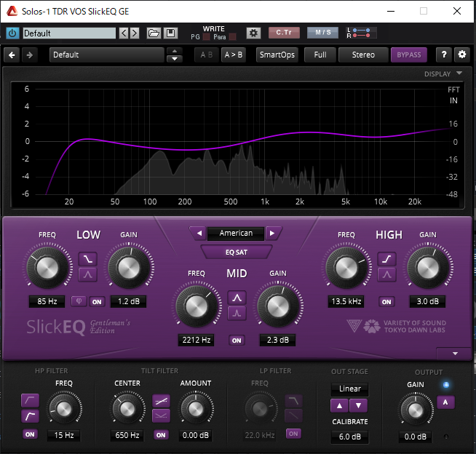Click the C.Tr button
The width and height of the screenshot is (476, 454).
click(284, 33)
